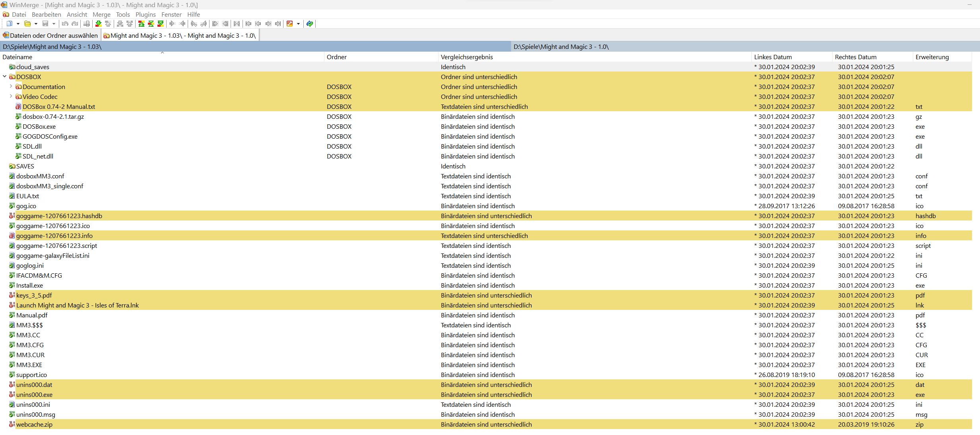The image size is (980, 435).
Task: Click the Redo toolbar icon
Action: point(75,24)
